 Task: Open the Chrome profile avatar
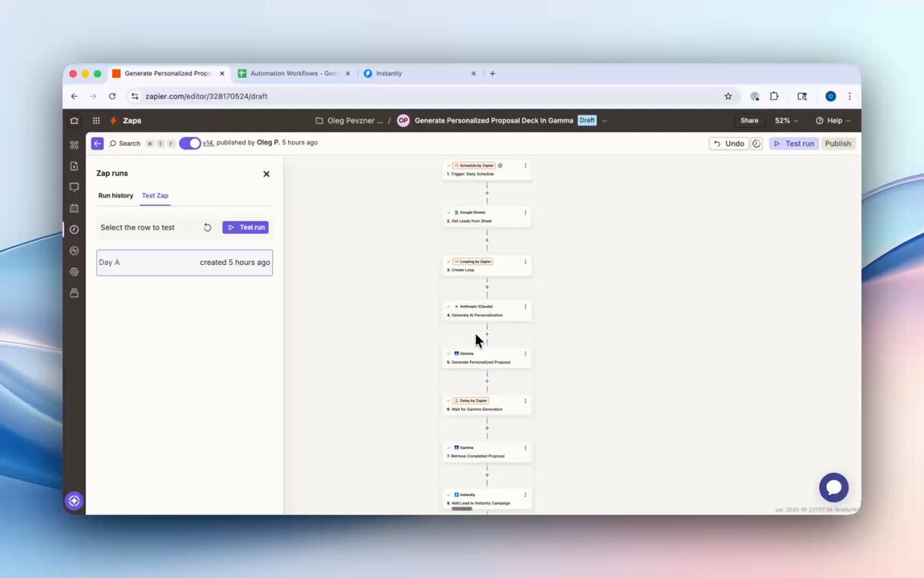tap(830, 96)
